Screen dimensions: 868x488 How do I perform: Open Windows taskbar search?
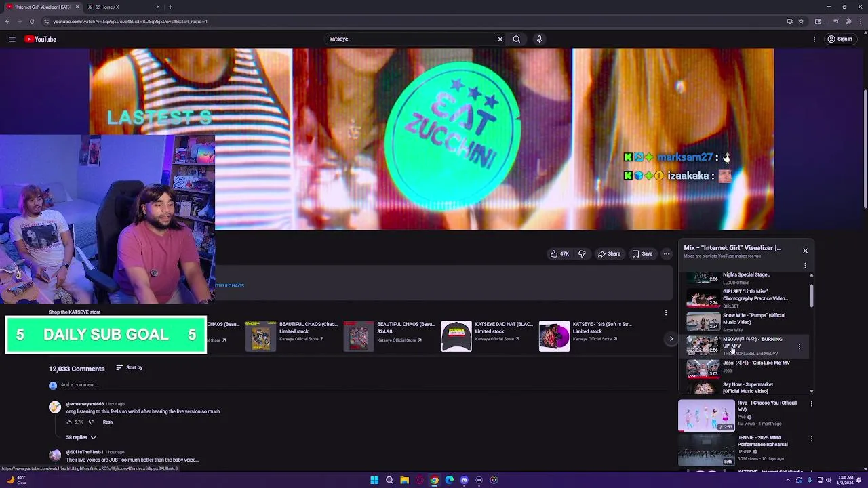click(389, 480)
